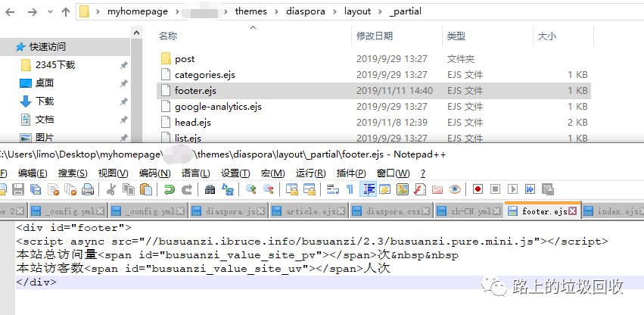This screenshot has height=315, width=644.
Task: Open the Replace dialog icon
Action: tap(228, 189)
